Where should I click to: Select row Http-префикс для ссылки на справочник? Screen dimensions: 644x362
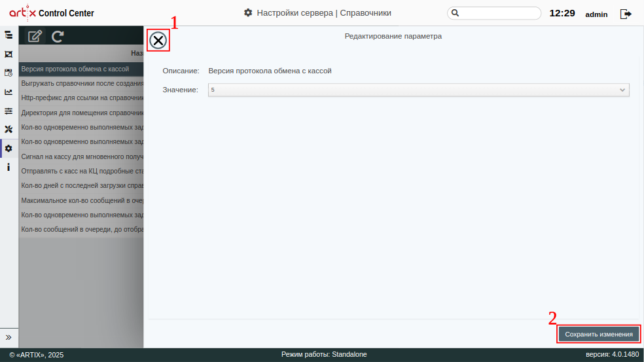[81, 98]
